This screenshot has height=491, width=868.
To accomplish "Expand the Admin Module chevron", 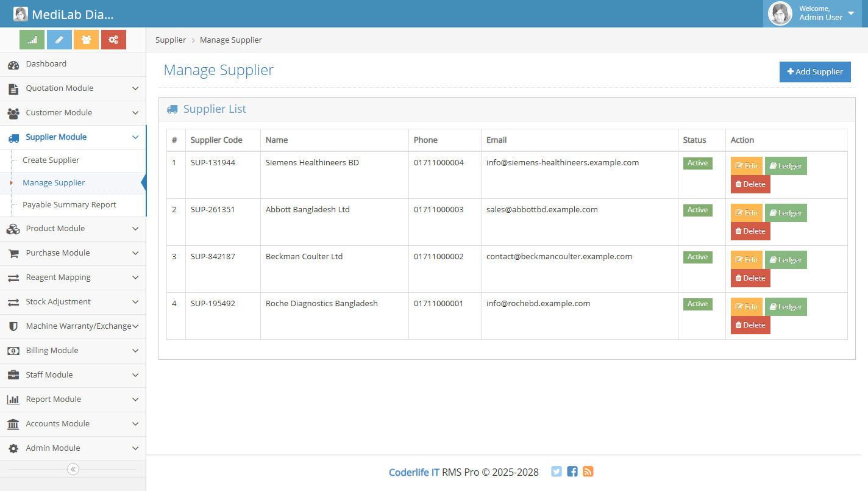I will pos(135,448).
